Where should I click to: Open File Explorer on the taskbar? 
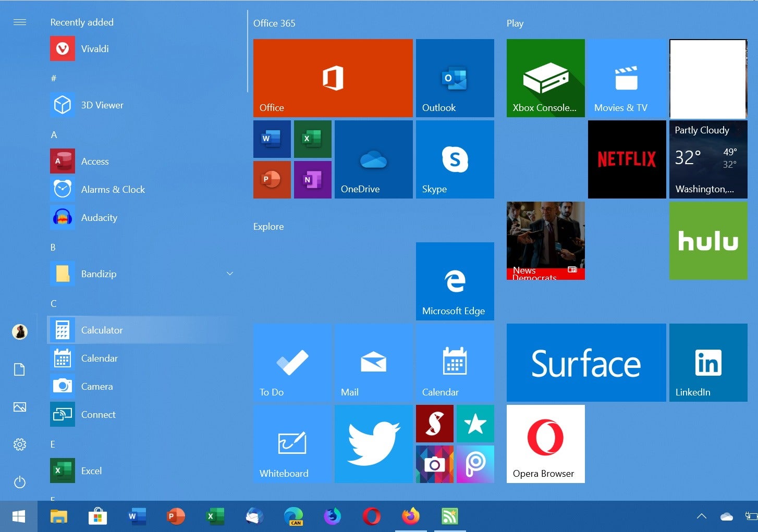[58, 516]
